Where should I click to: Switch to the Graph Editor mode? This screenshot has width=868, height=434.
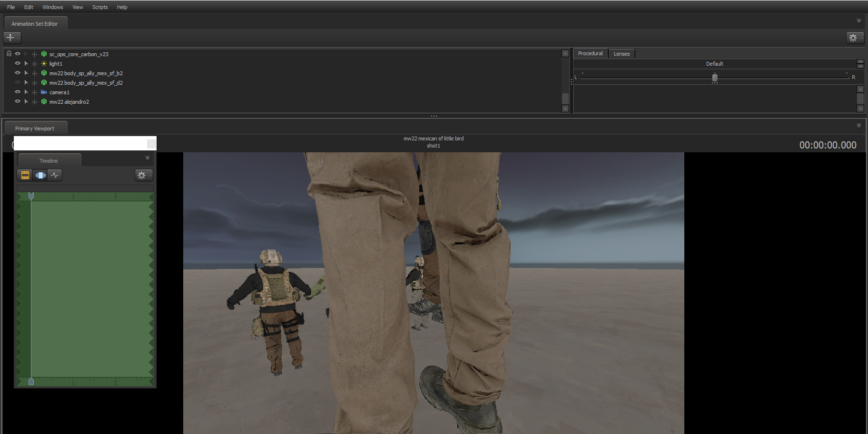click(x=55, y=175)
